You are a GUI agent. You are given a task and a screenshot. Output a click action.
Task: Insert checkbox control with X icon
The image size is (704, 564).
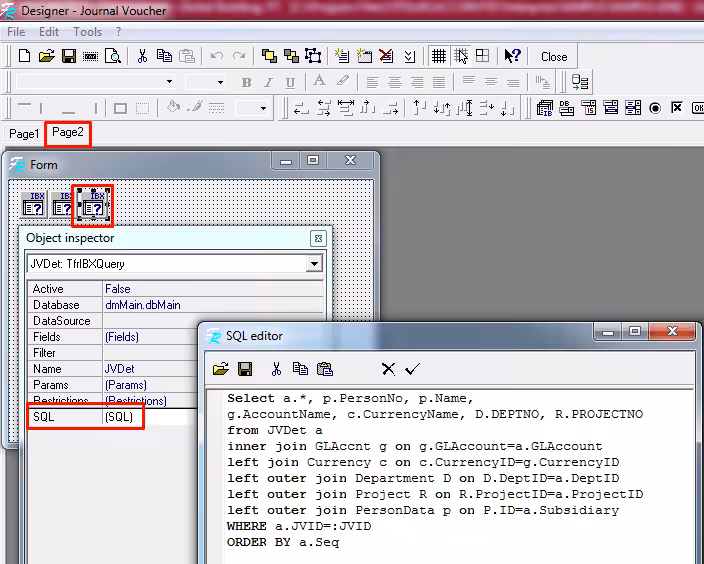click(x=677, y=108)
